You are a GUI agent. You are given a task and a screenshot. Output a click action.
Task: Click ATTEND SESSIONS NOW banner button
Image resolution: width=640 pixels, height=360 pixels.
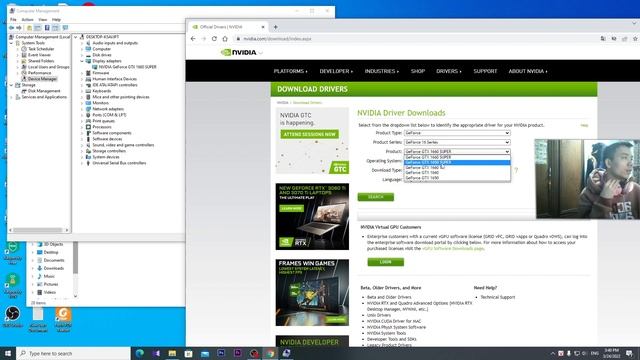309,134
